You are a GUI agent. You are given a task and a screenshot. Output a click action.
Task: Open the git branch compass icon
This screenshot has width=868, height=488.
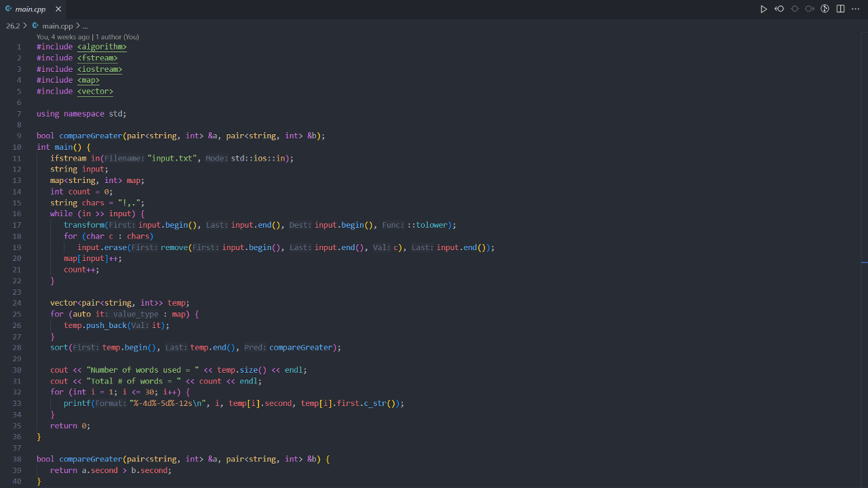(825, 9)
